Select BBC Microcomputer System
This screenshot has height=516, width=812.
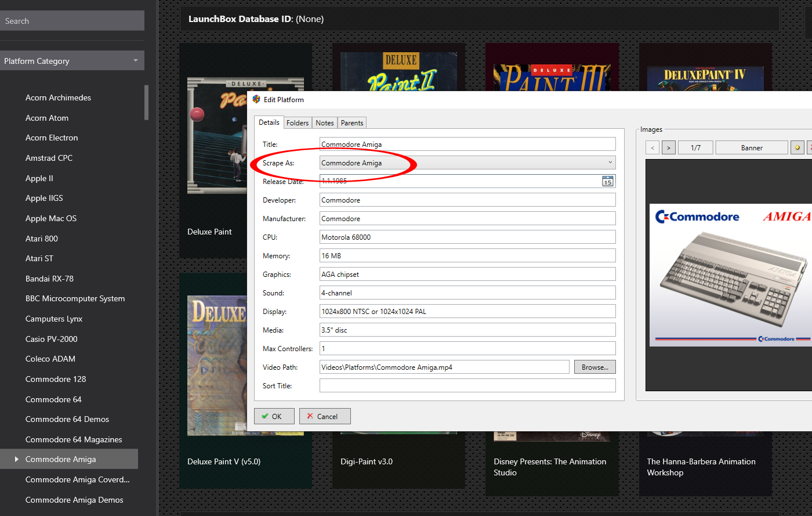click(75, 298)
